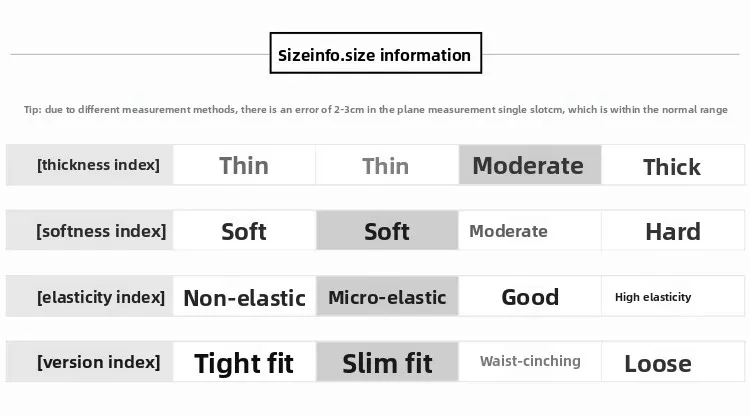
Task: Click the [version index] row label
Action: click(x=97, y=362)
